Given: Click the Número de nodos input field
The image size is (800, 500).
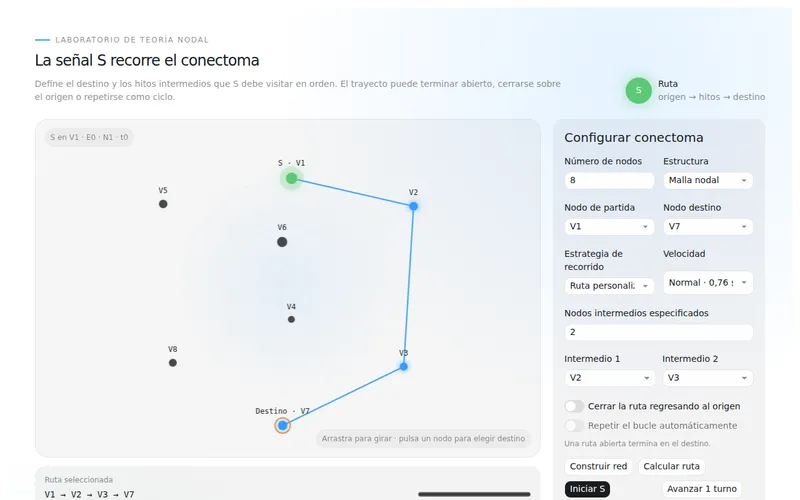Looking at the screenshot, I should pos(609,180).
